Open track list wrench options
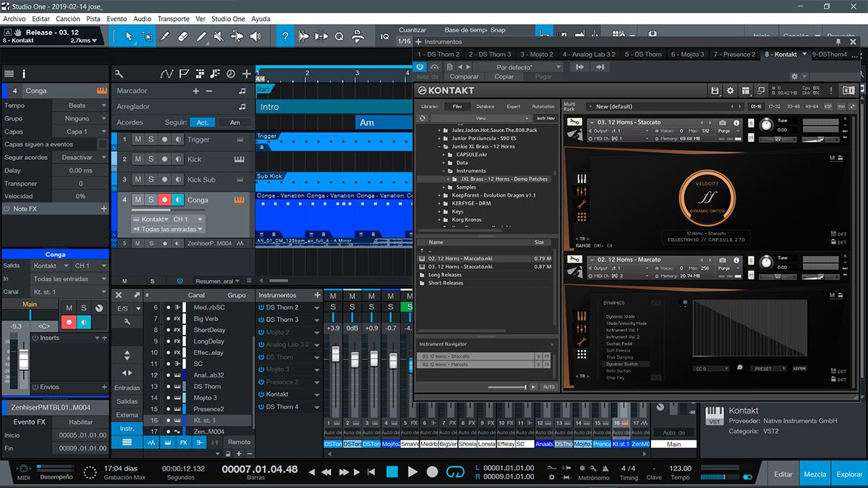The image size is (868, 488). (x=119, y=74)
